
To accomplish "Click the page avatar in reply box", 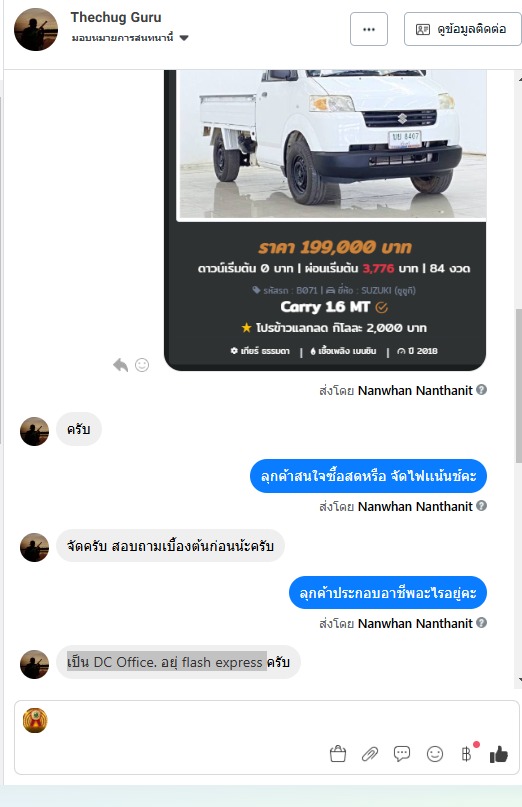I will click(x=35, y=720).
